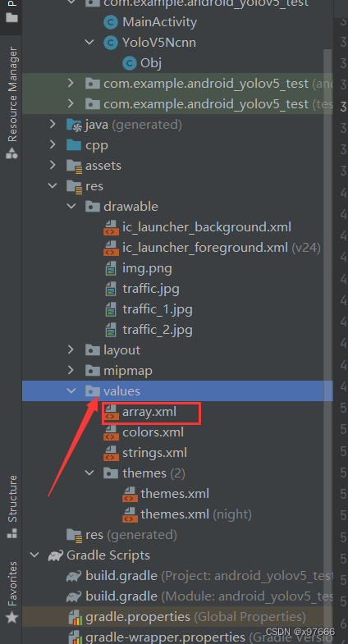Click the values folder icon
This screenshot has height=644, width=348.
pyautogui.click(x=93, y=391)
